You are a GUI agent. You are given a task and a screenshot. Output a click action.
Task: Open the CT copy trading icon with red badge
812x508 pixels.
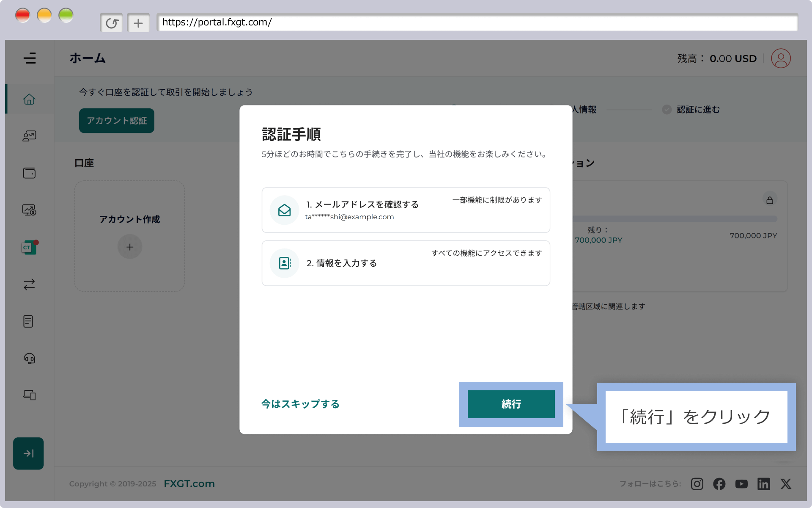point(29,247)
